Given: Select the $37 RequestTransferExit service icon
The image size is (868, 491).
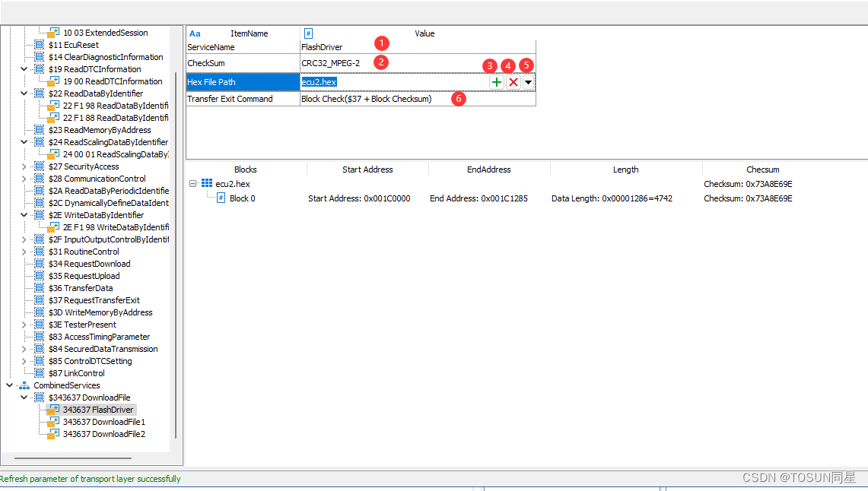Looking at the screenshot, I should coord(40,300).
